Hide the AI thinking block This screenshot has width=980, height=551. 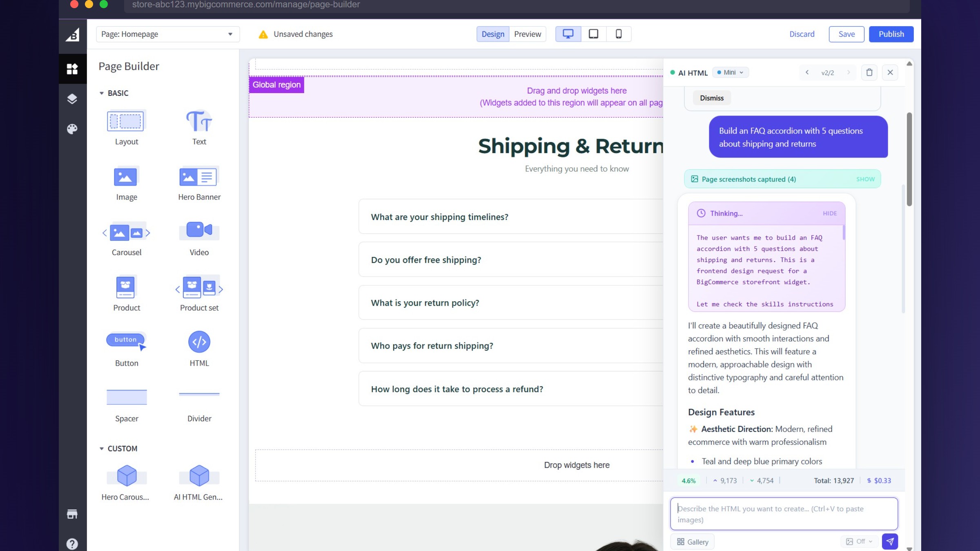(x=829, y=213)
